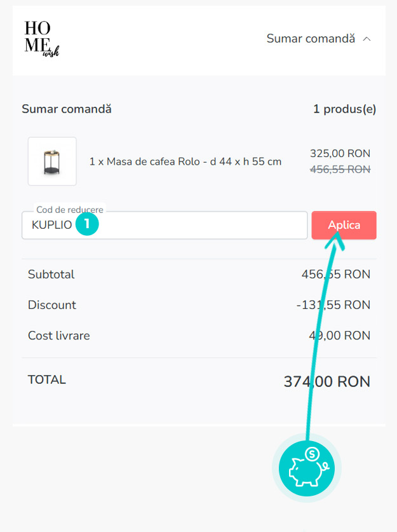
Task: Click the TOTAL label
Action: 47,380
